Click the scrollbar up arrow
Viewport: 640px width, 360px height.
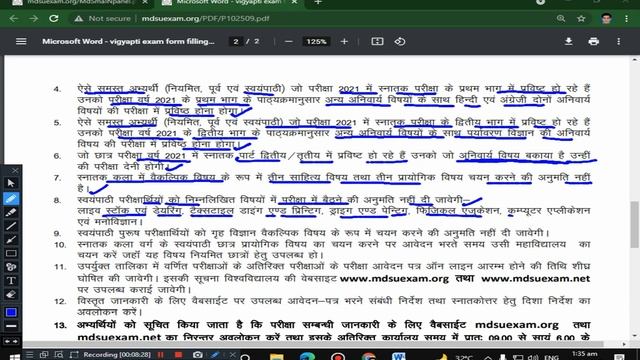(x=634, y=60)
